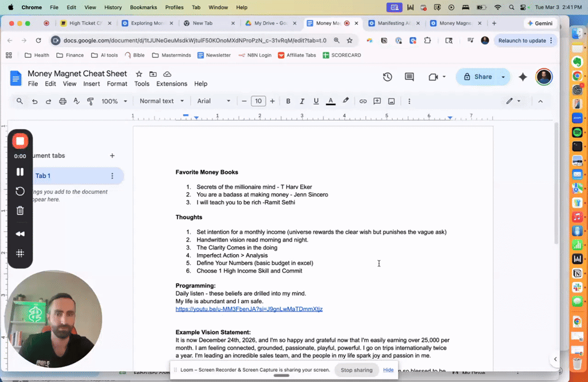
Task: Open the zoom 100% dropdown
Action: (114, 101)
